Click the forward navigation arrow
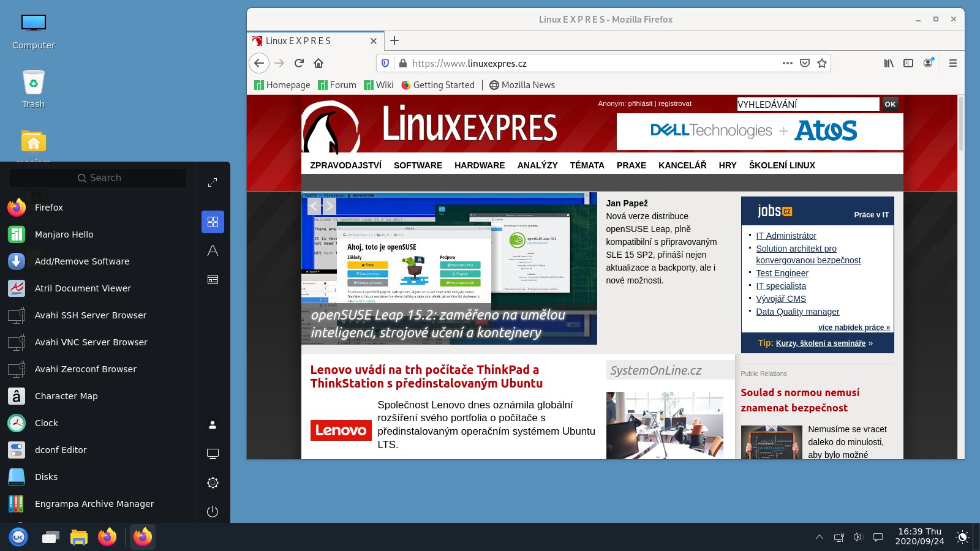 click(x=279, y=63)
